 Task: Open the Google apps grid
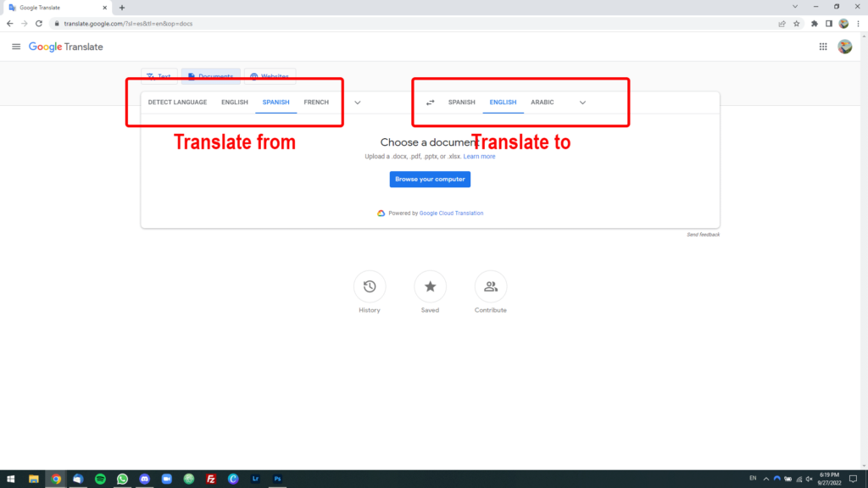coord(823,47)
